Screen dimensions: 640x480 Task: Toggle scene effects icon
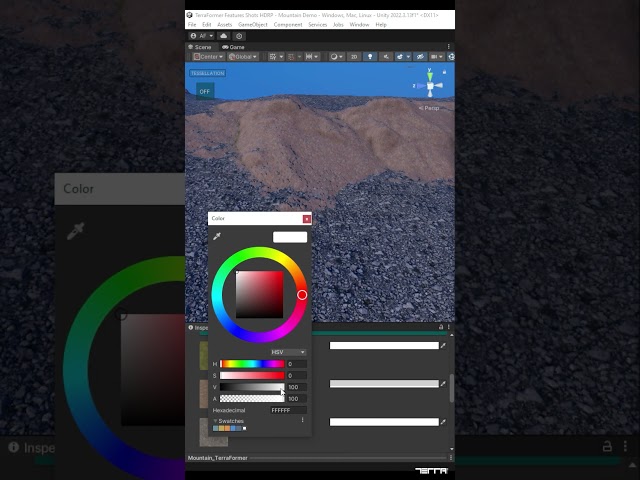[x=400, y=57]
